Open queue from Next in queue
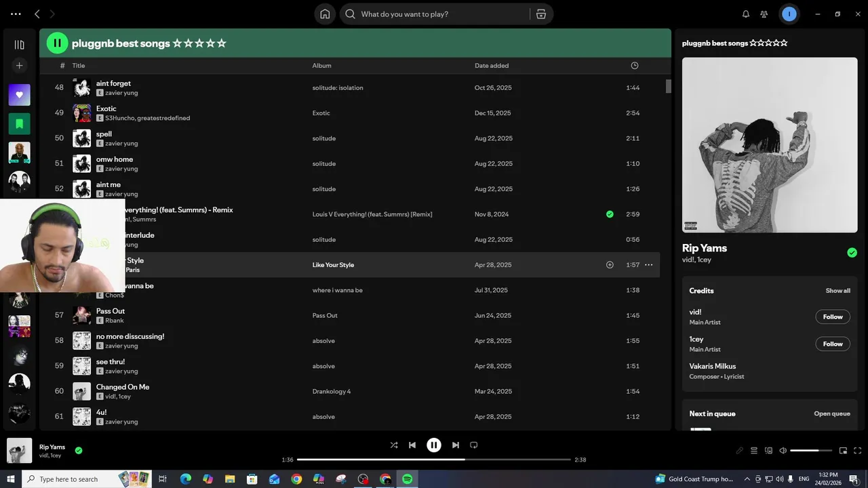This screenshot has width=868, height=488. click(832, 413)
